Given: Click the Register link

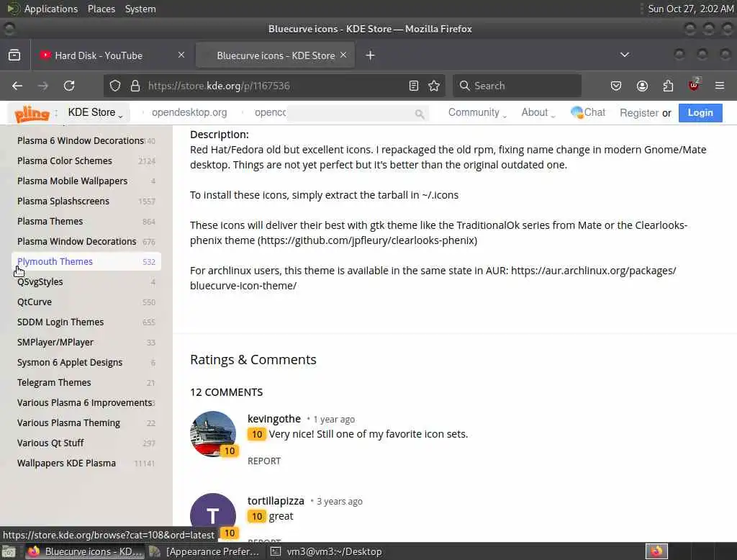Looking at the screenshot, I should (x=639, y=113).
